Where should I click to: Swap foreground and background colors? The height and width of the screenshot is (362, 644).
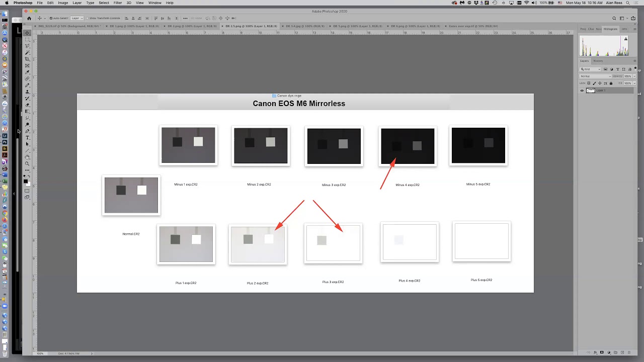click(x=30, y=176)
